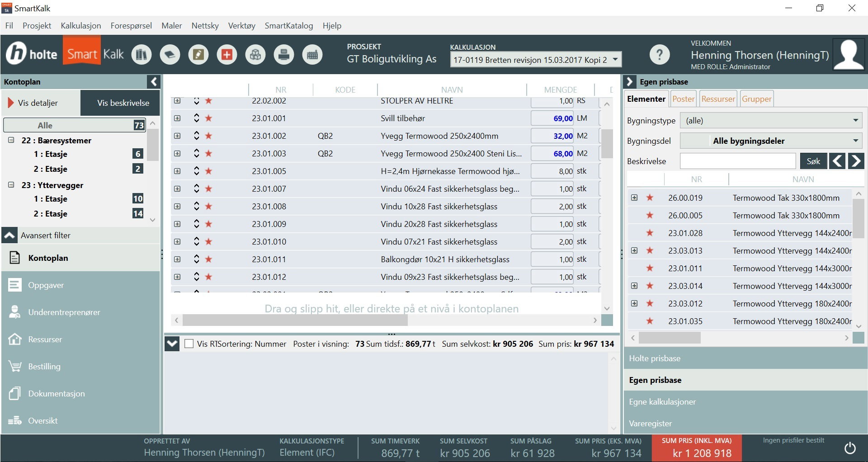Click the stacked cubes icon in toolbar

255,55
